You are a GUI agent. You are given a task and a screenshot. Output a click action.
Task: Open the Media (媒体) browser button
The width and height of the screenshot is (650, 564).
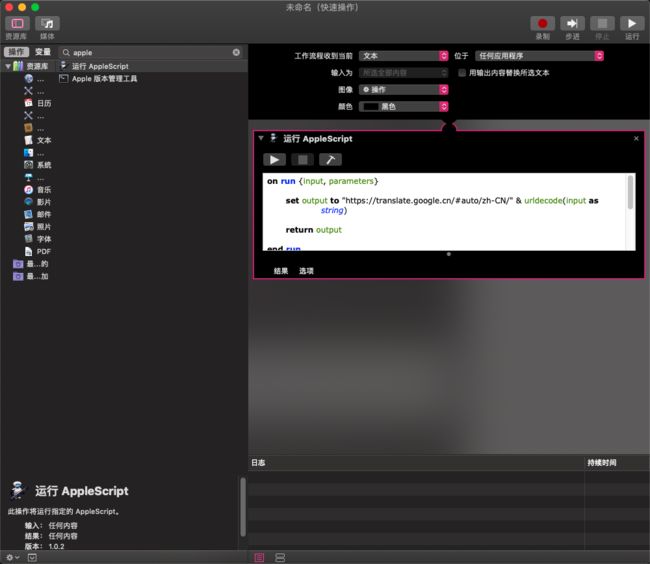coord(47,24)
